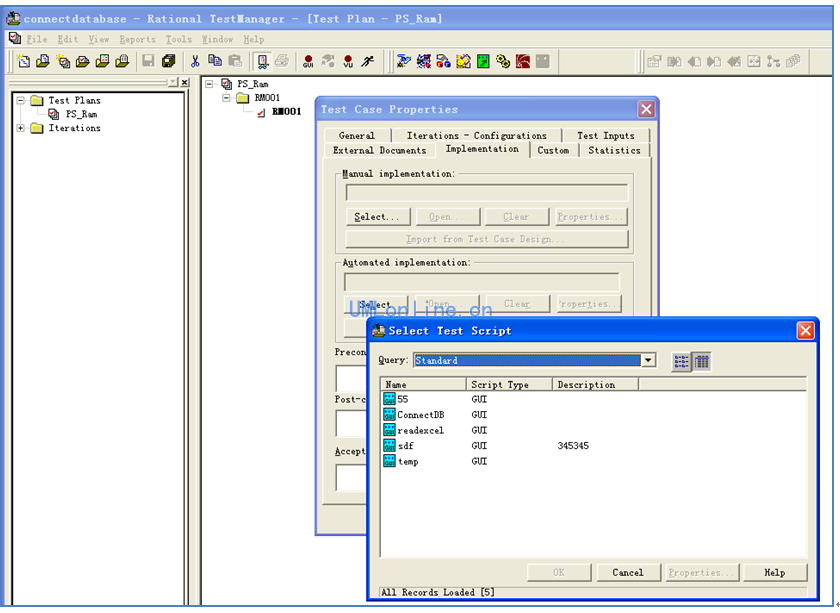The width and height of the screenshot is (840, 613).
Task: Open the Tools menu
Action: coord(178,39)
